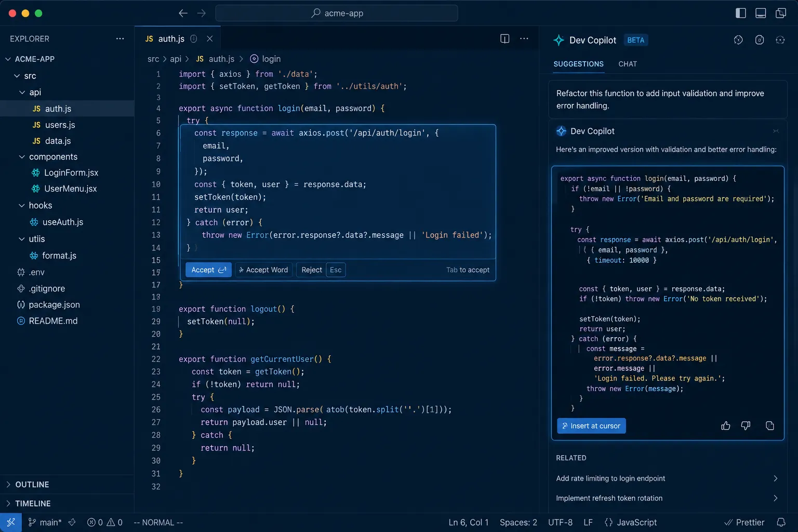Go back with the left navigation arrow
The width and height of the screenshot is (798, 532).
[183, 13]
